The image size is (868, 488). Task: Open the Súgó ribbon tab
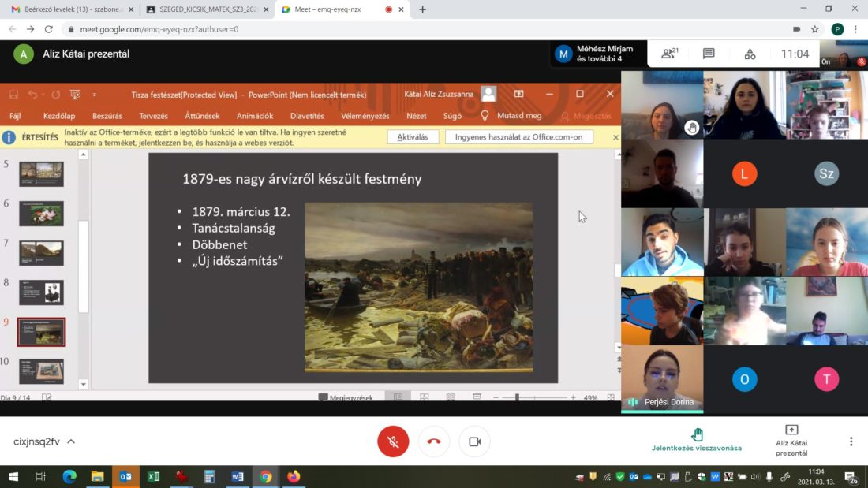click(452, 116)
